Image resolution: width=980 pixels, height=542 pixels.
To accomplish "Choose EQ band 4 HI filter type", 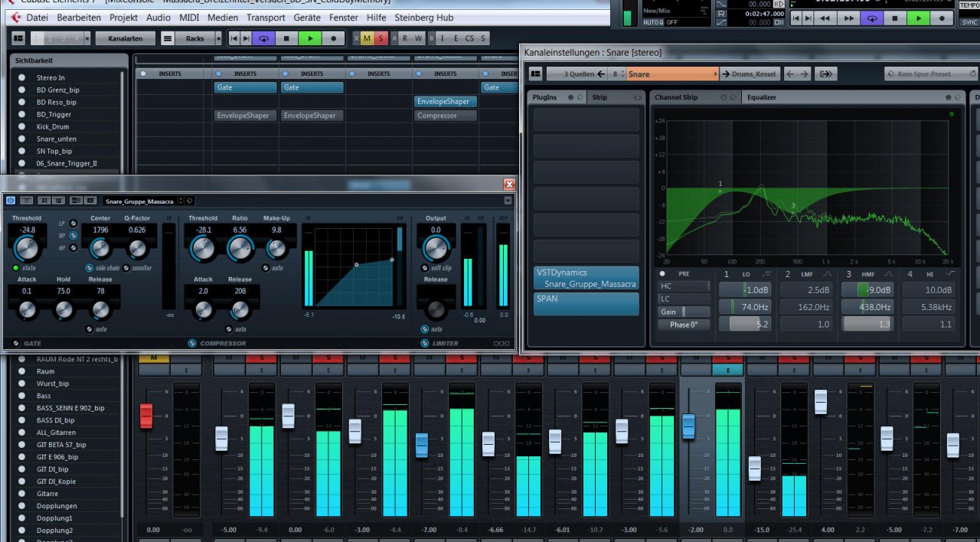I will pyautogui.click(x=950, y=274).
